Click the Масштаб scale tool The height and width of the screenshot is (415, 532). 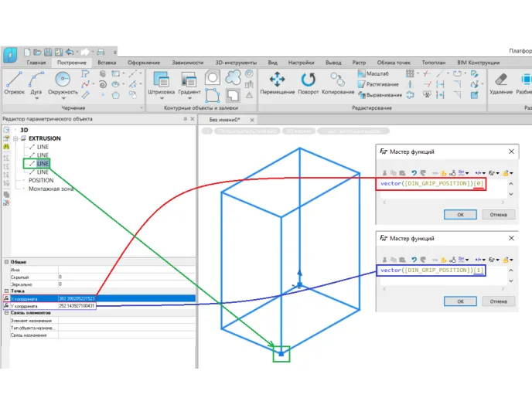[373, 73]
